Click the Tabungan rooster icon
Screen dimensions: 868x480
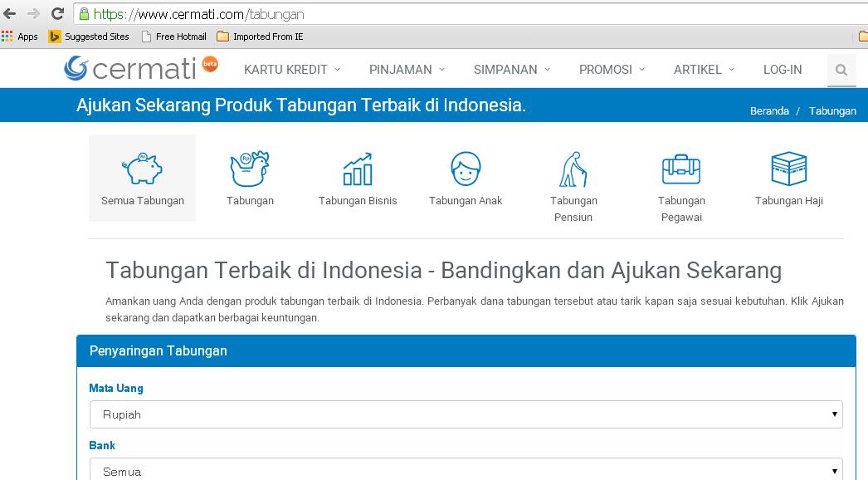(250, 169)
